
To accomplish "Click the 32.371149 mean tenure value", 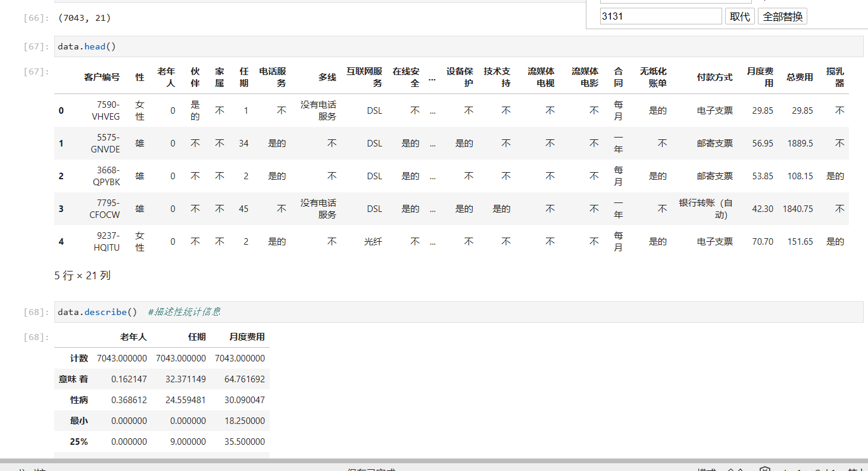I will [x=186, y=379].
